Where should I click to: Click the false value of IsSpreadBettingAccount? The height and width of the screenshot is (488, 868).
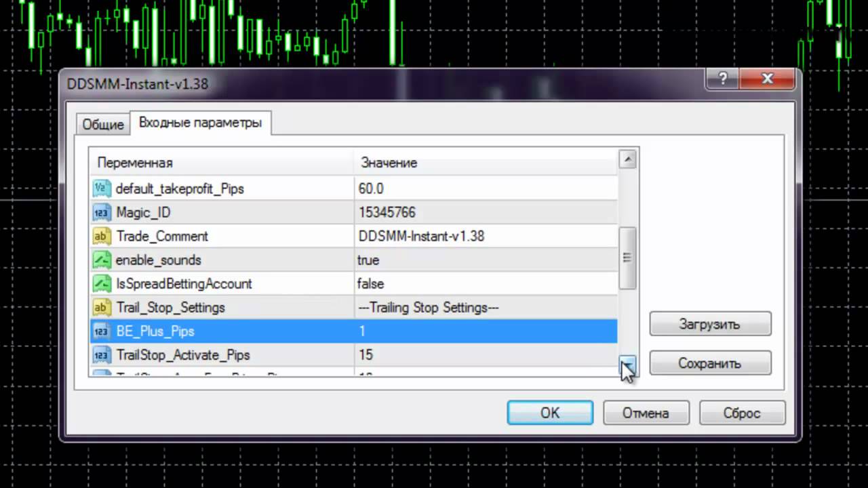(x=370, y=283)
